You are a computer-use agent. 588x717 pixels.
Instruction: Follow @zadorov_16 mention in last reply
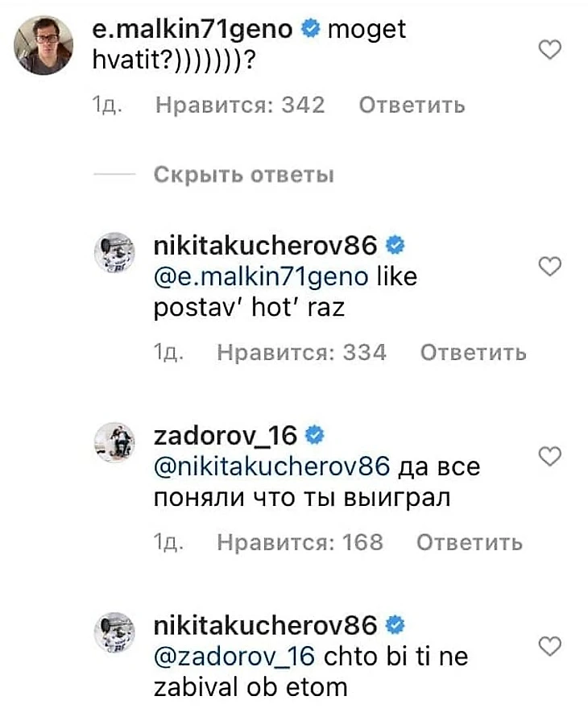(x=234, y=657)
